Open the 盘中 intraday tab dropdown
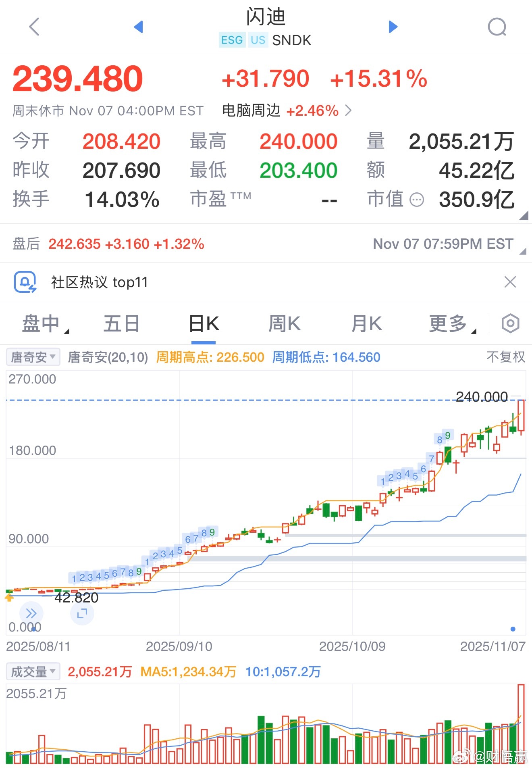Screen dimensions: 532x769 point(45,324)
